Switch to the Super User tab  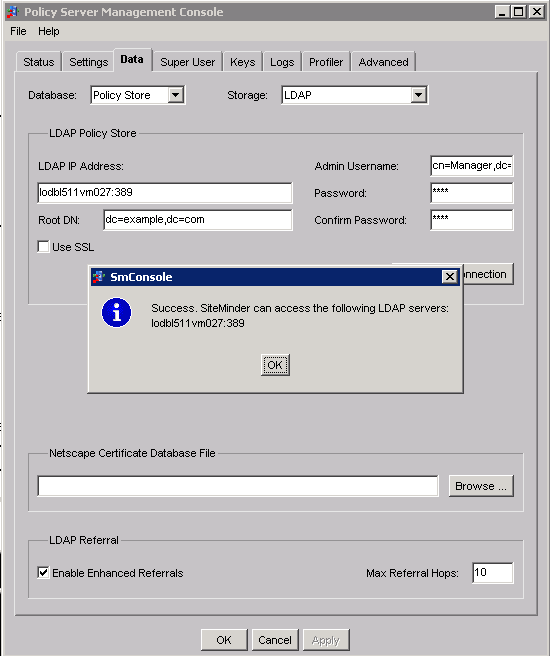[187, 62]
